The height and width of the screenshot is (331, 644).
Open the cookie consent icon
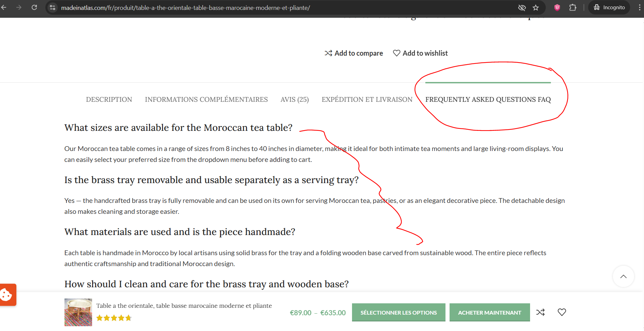tap(7, 294)
